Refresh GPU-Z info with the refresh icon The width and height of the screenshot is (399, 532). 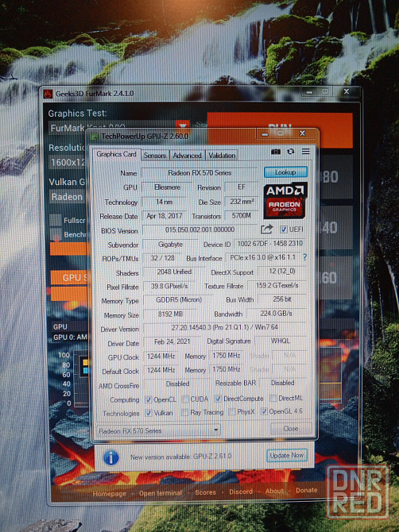[x=291, y=152]
